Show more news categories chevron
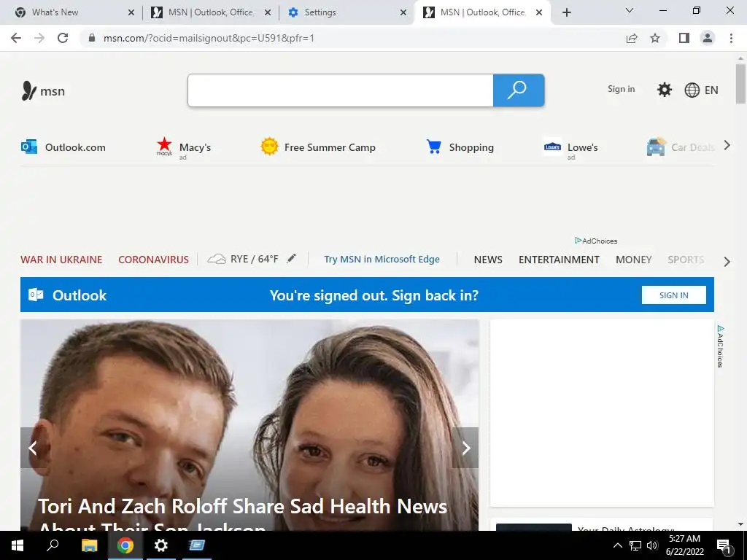The width and height of the screenshot is (747, 560). [x=727, y=262]
